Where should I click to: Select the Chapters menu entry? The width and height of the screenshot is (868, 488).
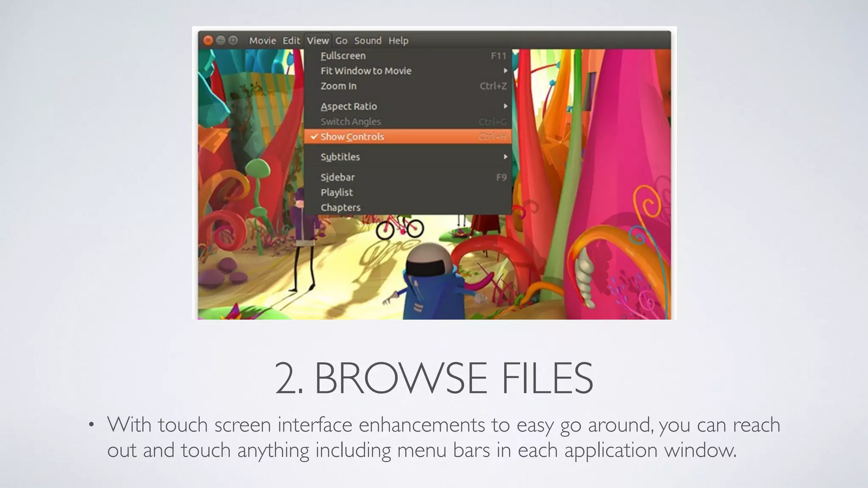pos(408,208)
